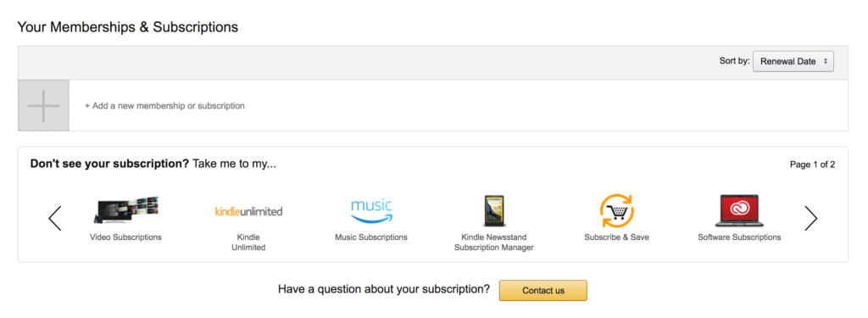This screenshot has height=318, width=868.
Task: Click the large plus icon tile
Action: [x=44, y=105]
